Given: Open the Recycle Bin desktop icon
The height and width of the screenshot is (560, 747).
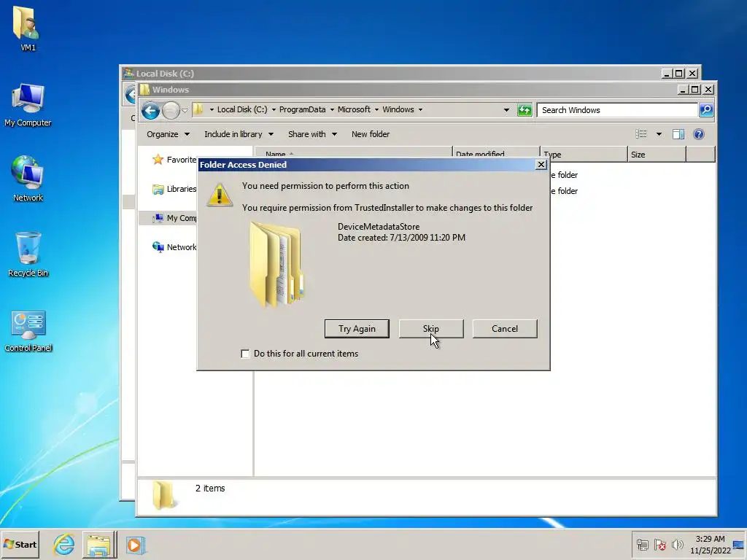Looking at the screenshot, I should tap(28, 254).
